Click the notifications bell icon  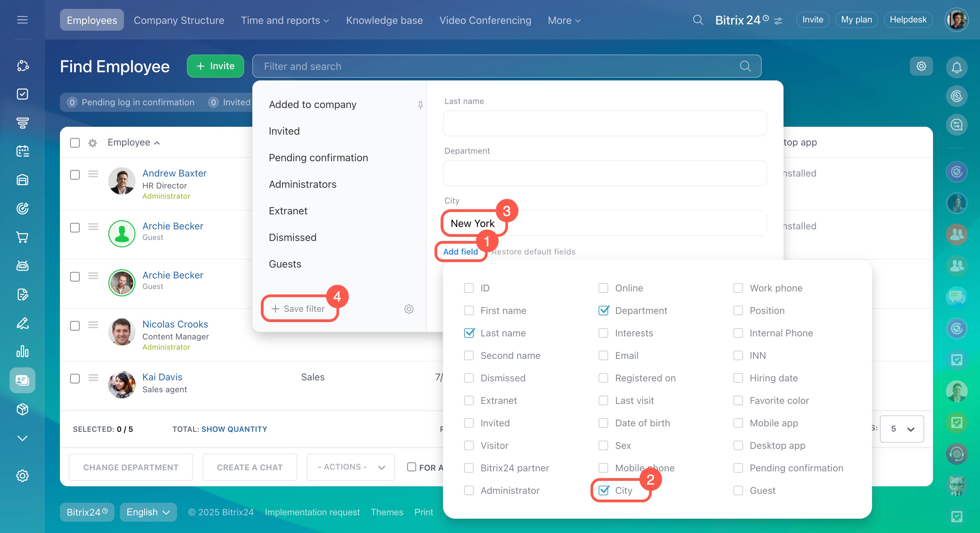pyautogui.click(x=957, y=67)
